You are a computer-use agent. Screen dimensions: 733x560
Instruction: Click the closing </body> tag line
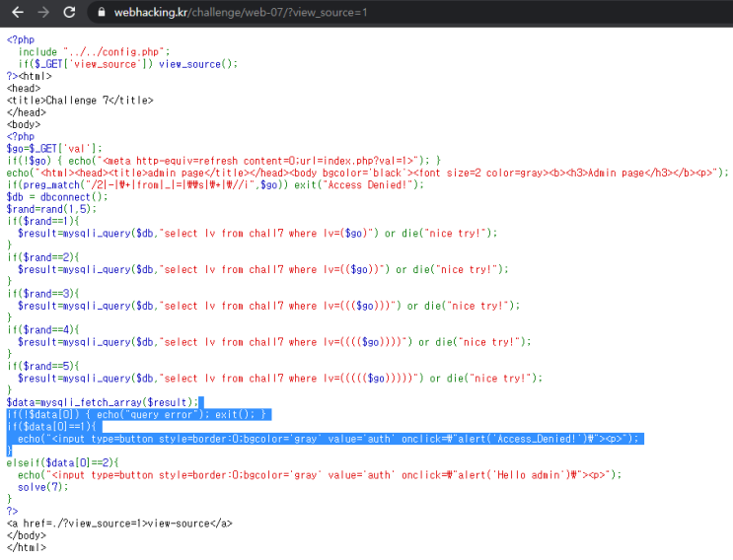[x=27, y=535]
